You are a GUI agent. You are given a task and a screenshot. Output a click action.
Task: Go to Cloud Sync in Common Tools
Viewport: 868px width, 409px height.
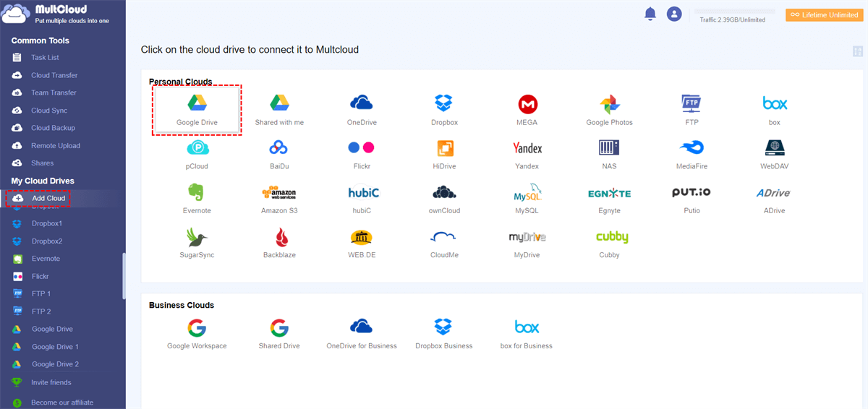tap(49, 111)
